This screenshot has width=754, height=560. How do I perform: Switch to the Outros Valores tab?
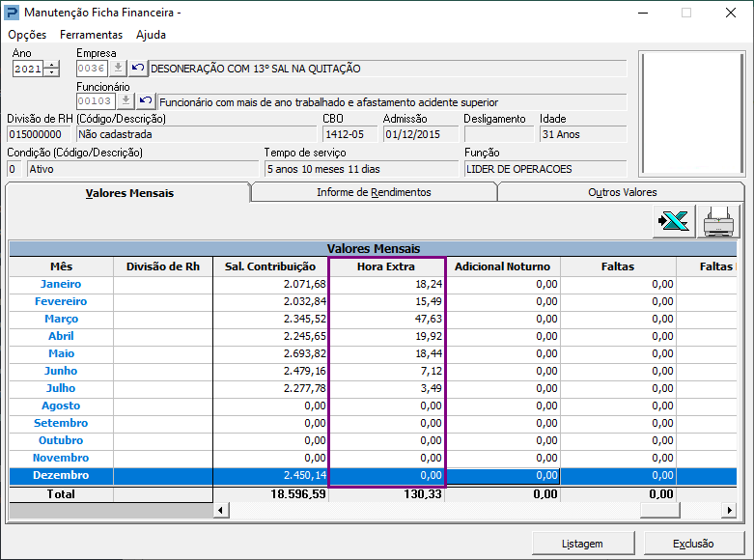(623, 192)
